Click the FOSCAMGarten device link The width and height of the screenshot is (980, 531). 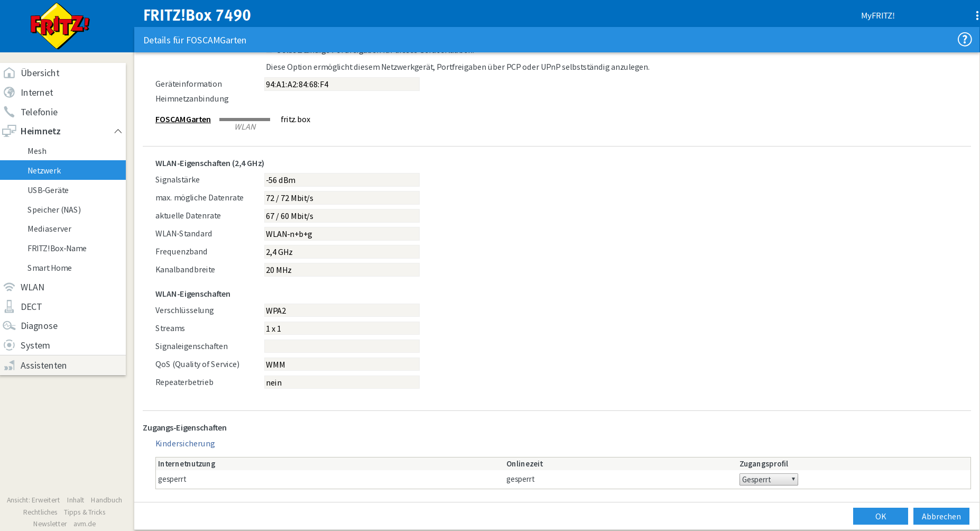click(x=183, y=120)
